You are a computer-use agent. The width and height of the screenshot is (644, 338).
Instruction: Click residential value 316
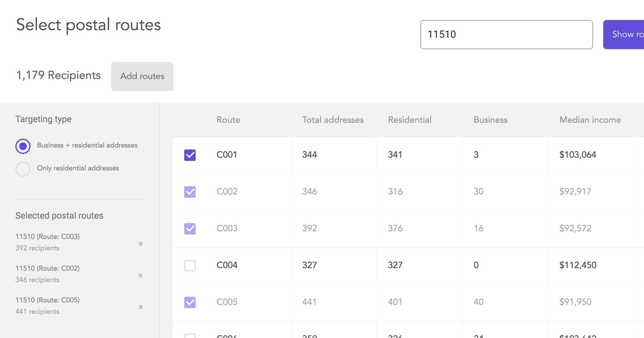396,192
